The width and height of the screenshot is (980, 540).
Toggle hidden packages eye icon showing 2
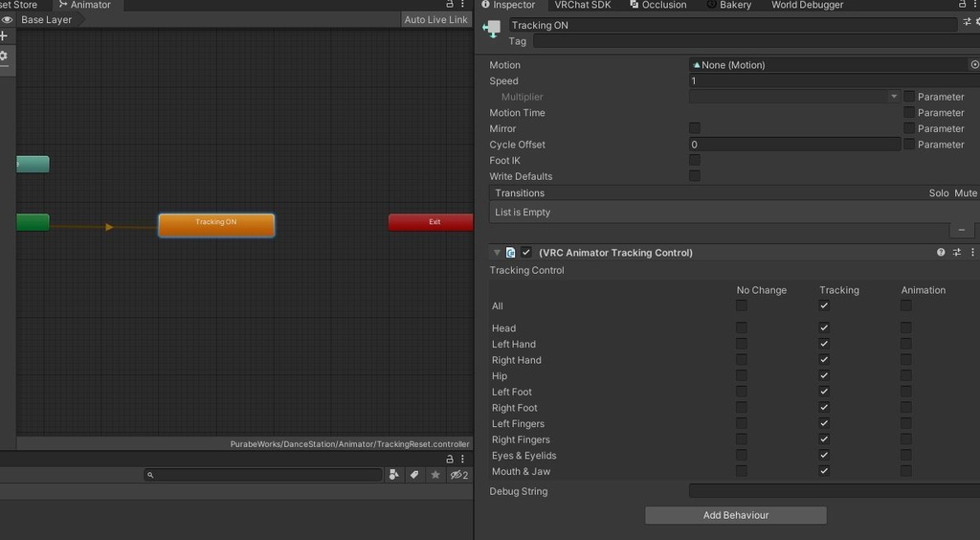point(459,475)
